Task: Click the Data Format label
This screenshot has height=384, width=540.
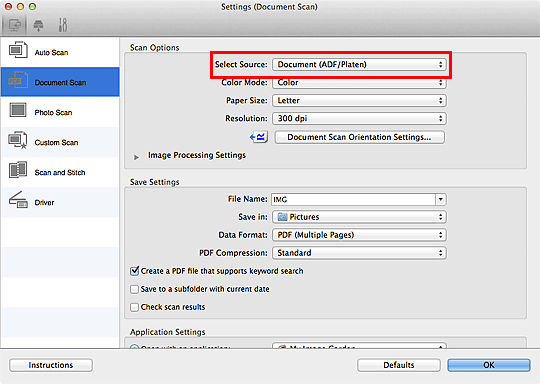Action: pyautogui.click(x=243, y=235)
